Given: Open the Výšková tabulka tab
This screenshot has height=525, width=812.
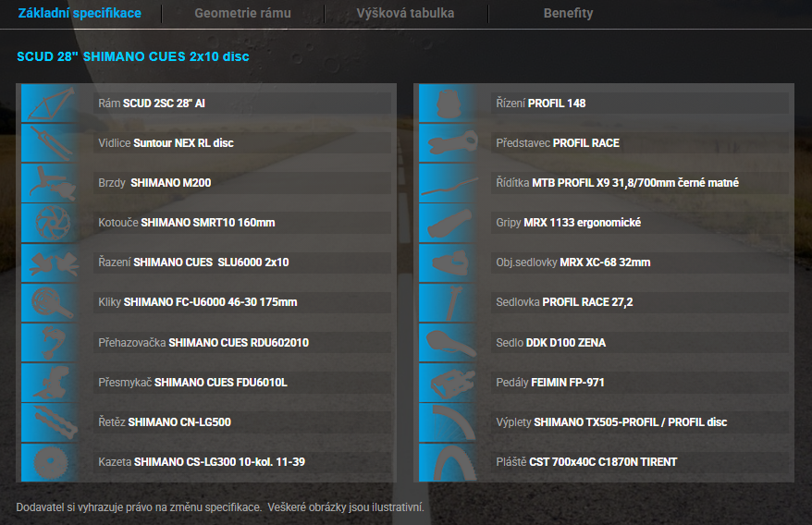Looking at the screenshot, I should click(x=405, y=13).
